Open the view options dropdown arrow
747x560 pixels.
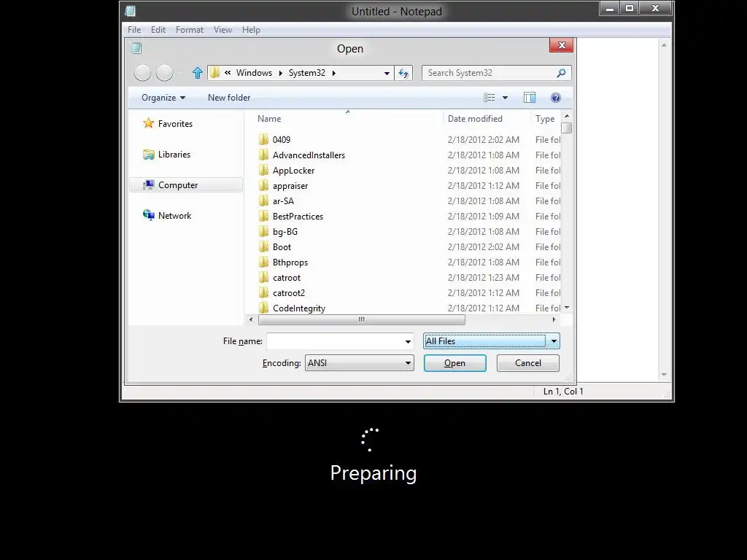pos(505,98)
